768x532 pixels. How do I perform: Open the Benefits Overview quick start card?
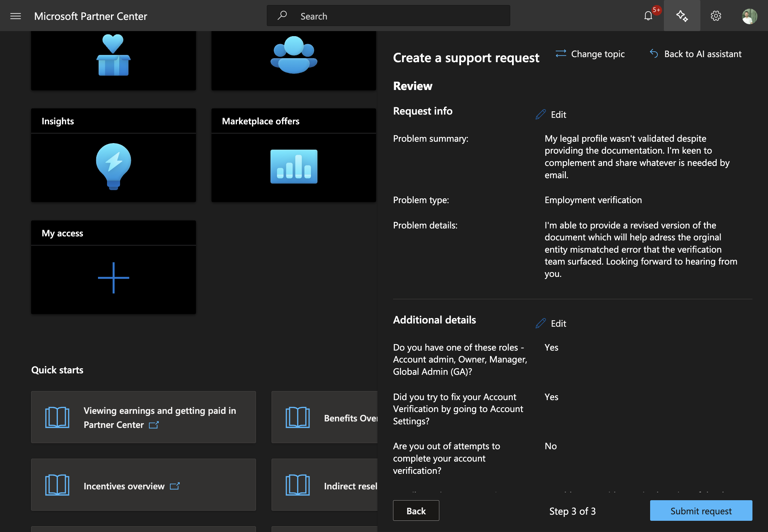point(324,417)
